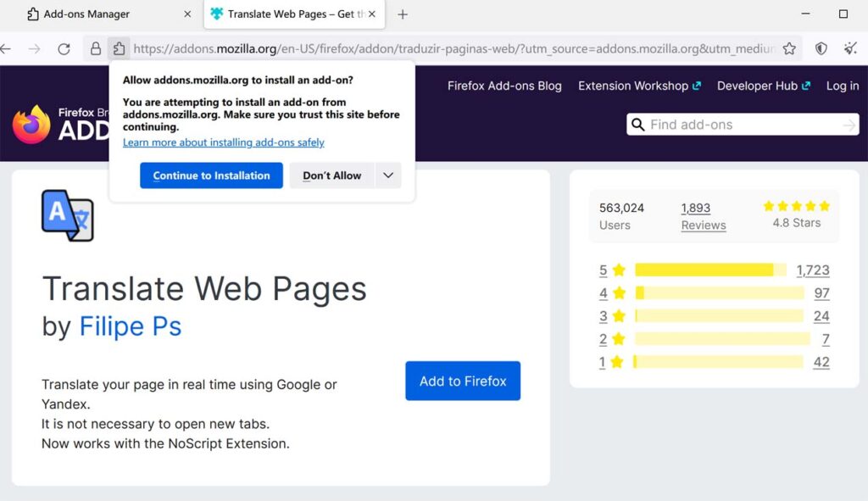Open the 24 three-star reviews count
Viewport: 868px width, 501px height.
coord(821,316)
